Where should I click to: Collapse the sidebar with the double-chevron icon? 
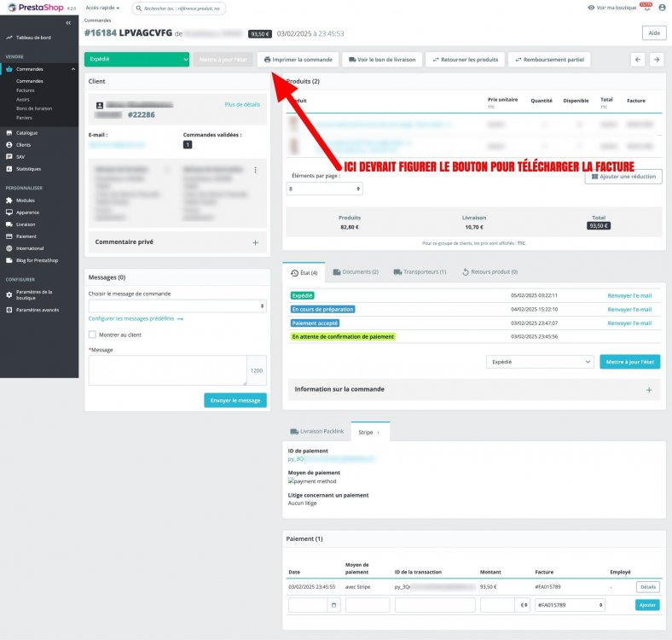68,23
